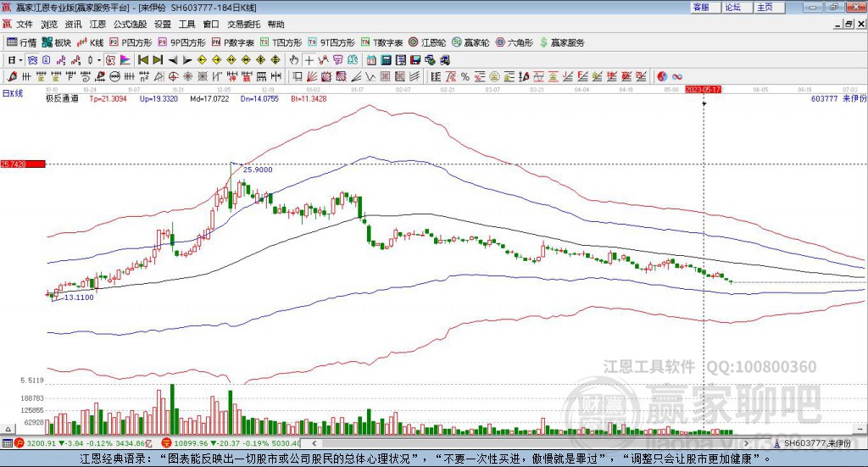This screenshot has width=868, height=467.
Task: Switch to the K线 candlestick chart
Action: (x=90, y=42)
